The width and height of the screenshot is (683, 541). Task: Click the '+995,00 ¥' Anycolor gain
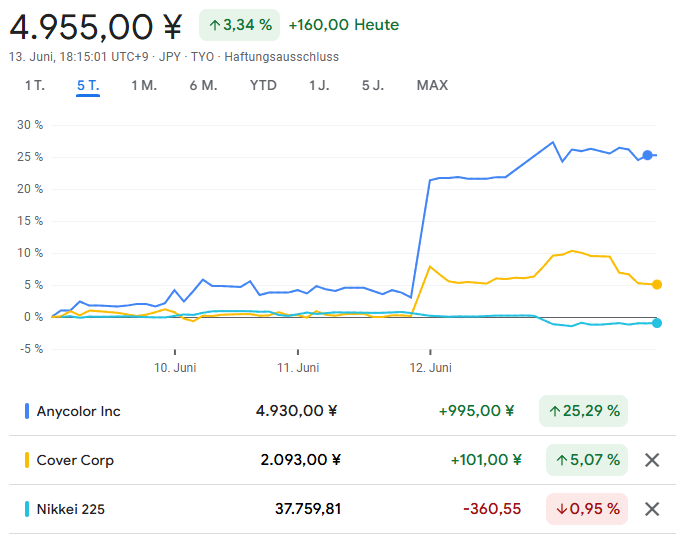point(476,411)
